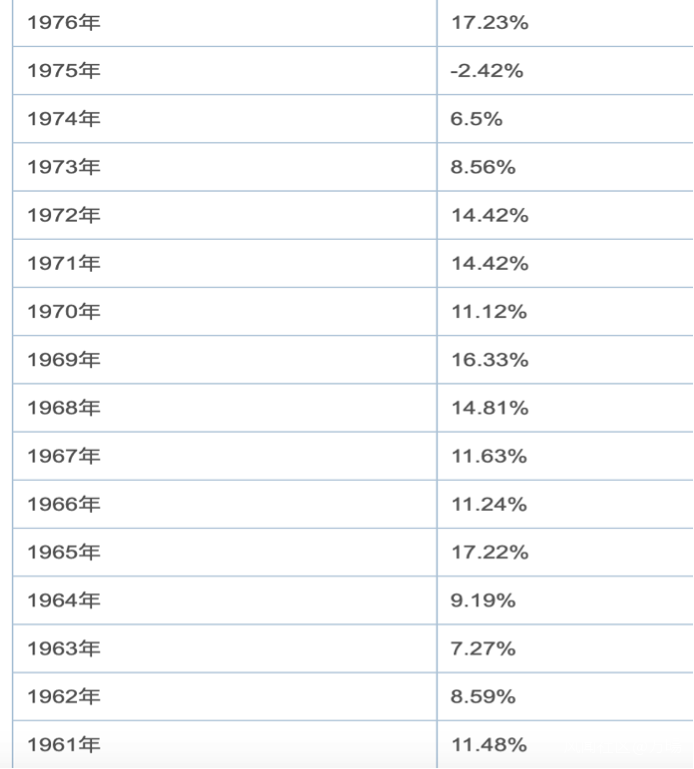
Task: Click the 7.27% value cell
Action: click(483, 649)
